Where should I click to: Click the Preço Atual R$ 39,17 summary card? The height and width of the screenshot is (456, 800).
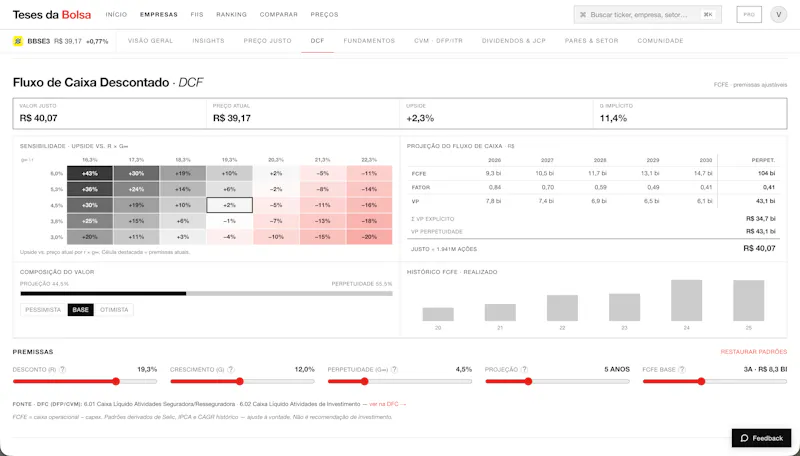pos(303,113)
